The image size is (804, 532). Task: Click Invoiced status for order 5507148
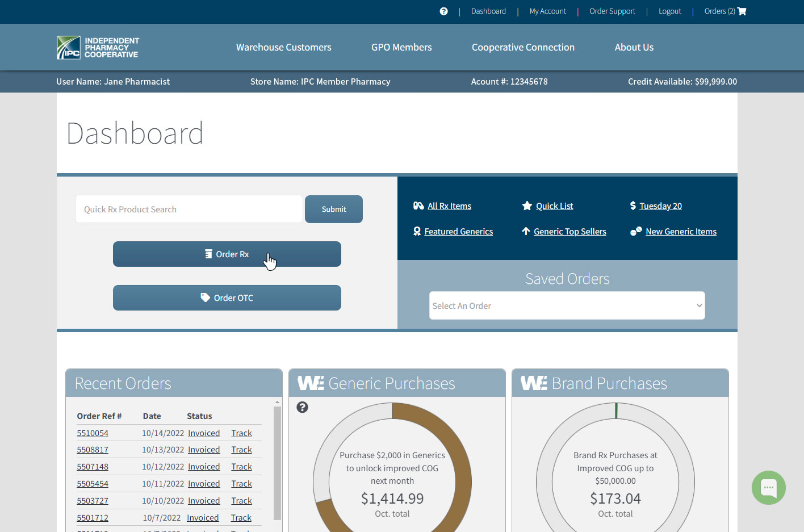pyautogui.click(x=204, y=466)
